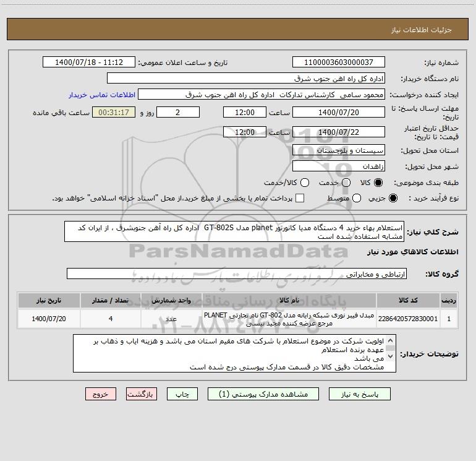
Task: Select the کالا/خدمت radio button
Action: click(305, 183)
